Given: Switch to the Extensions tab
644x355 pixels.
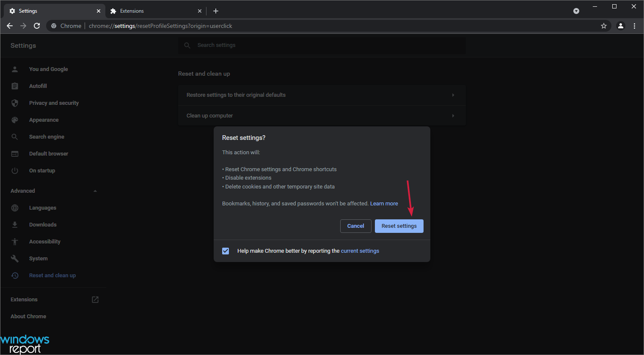Looking at the screenshot, I should click(x=156, y=11).
